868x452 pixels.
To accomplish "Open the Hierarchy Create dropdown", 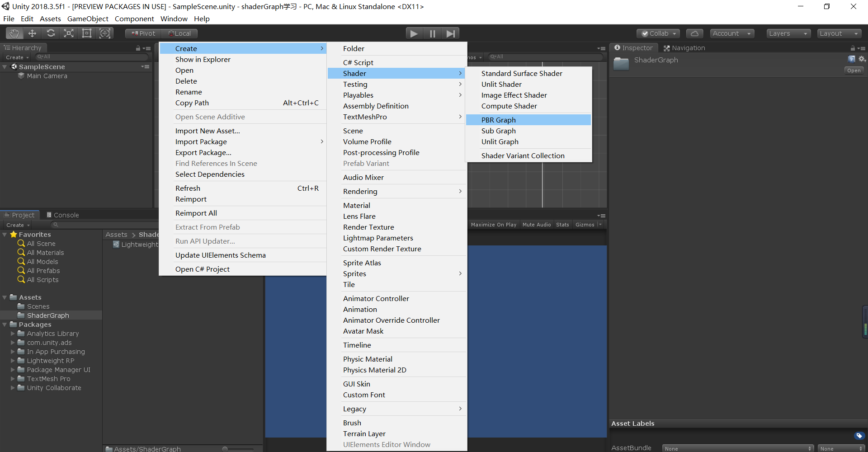I will click(17, 57).
